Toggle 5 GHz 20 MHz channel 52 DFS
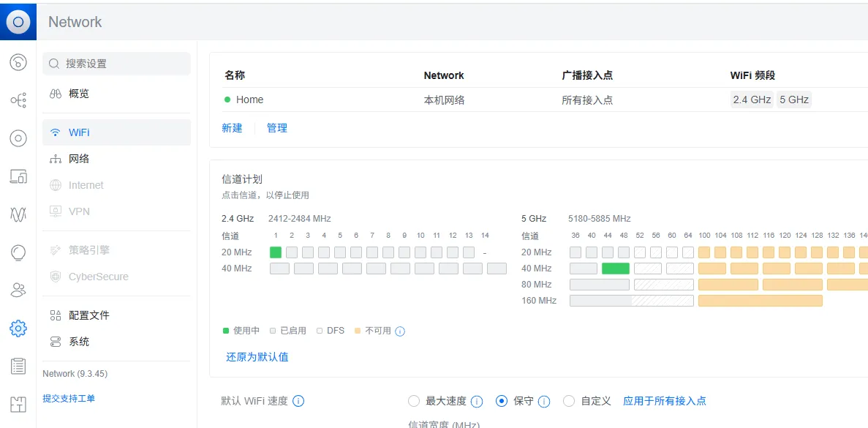This screenshot has width=868, height=428. pos(640,252)
